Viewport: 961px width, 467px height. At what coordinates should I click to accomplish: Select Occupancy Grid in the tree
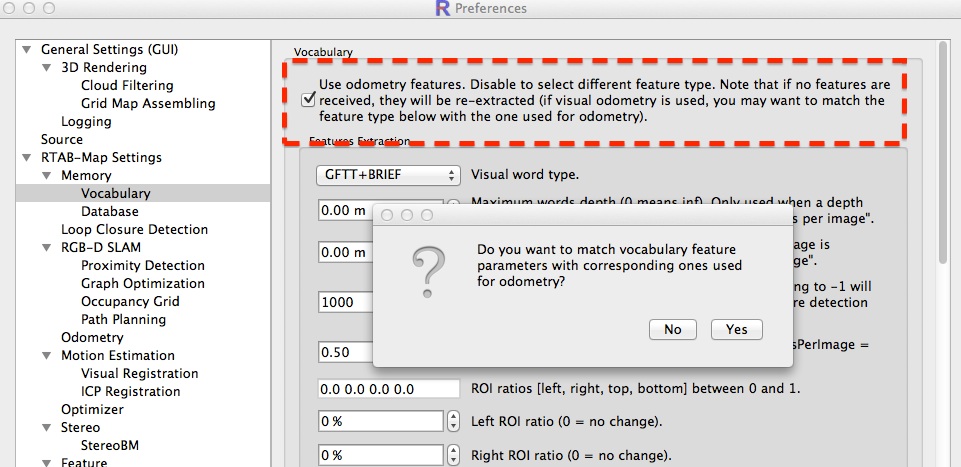(130, 302)
